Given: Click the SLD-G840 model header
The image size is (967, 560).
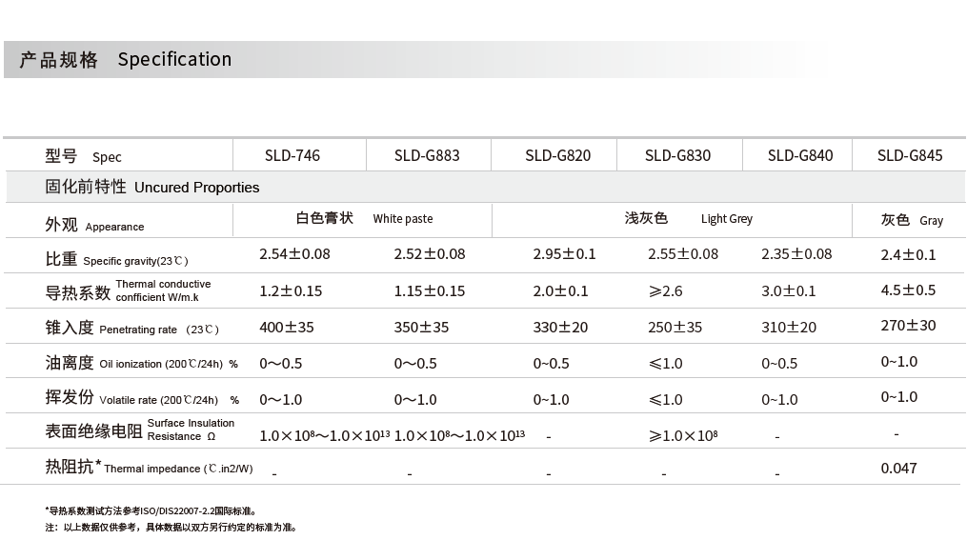Looking at the screenshot, I should pyautogui.click(x=800, y=155).
